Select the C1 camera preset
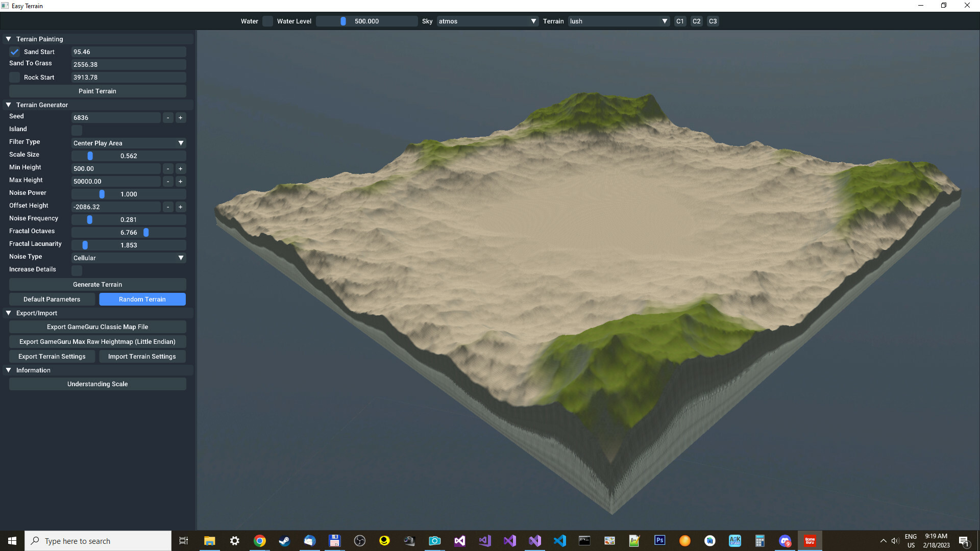The width and height of the screenshot is (980, 551). pos(680,21)
